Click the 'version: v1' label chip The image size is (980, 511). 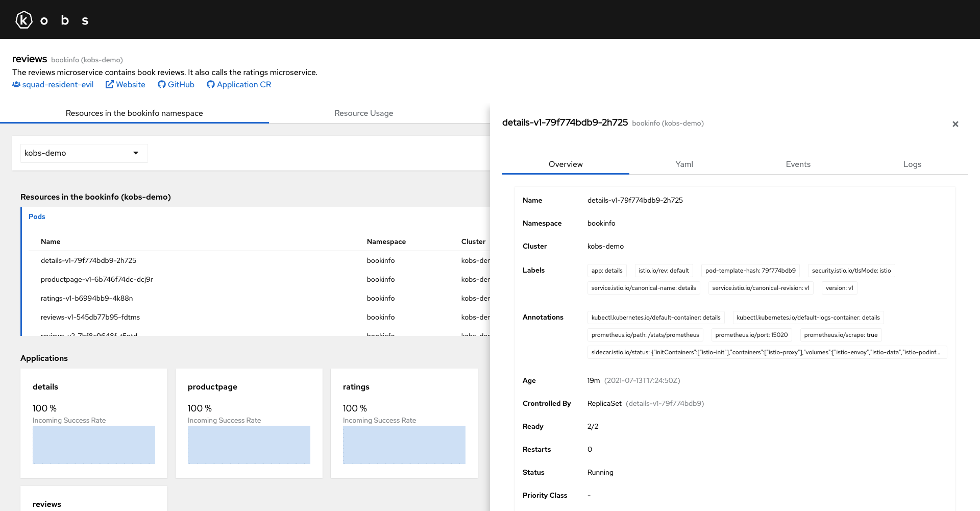839,288
